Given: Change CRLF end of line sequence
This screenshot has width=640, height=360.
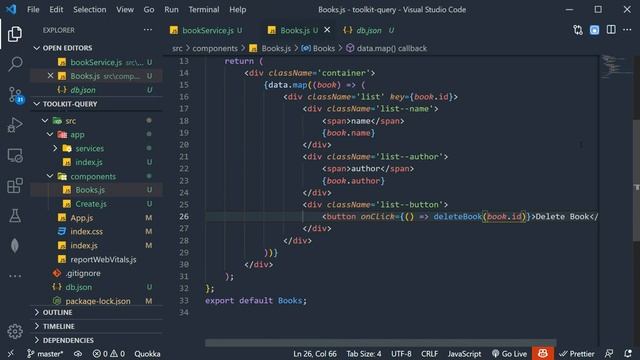Looking at the screenshot, I should pyautogui.click(x=429, y=353).
